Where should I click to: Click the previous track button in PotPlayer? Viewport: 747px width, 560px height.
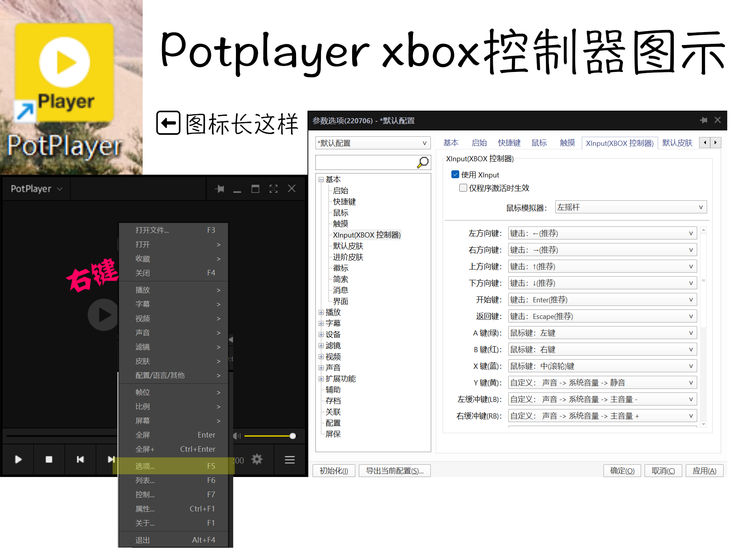click(x=80, y=459)
